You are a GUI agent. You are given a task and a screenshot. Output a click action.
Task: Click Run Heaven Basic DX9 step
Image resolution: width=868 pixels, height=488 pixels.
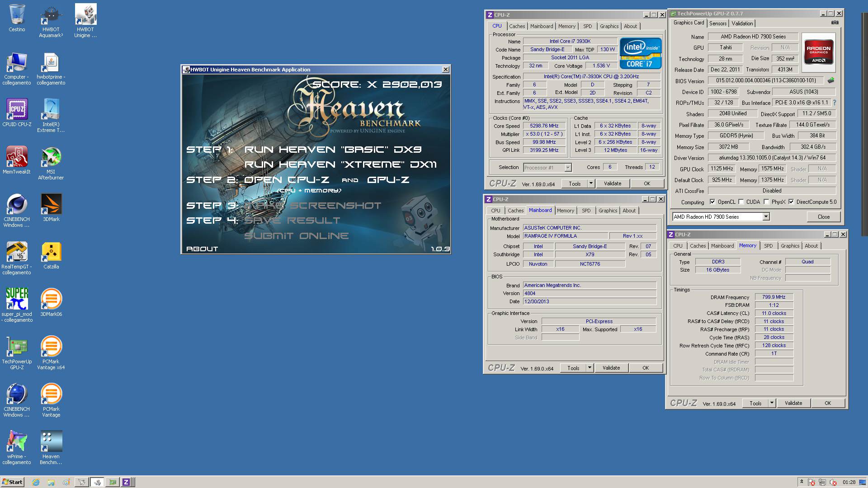tap(333, 149)
